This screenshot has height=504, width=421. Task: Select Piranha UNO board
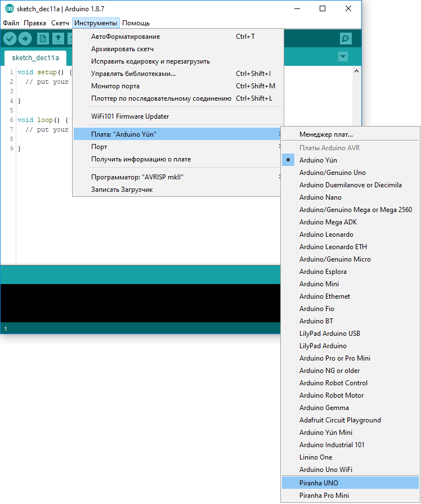pos(350,483)
